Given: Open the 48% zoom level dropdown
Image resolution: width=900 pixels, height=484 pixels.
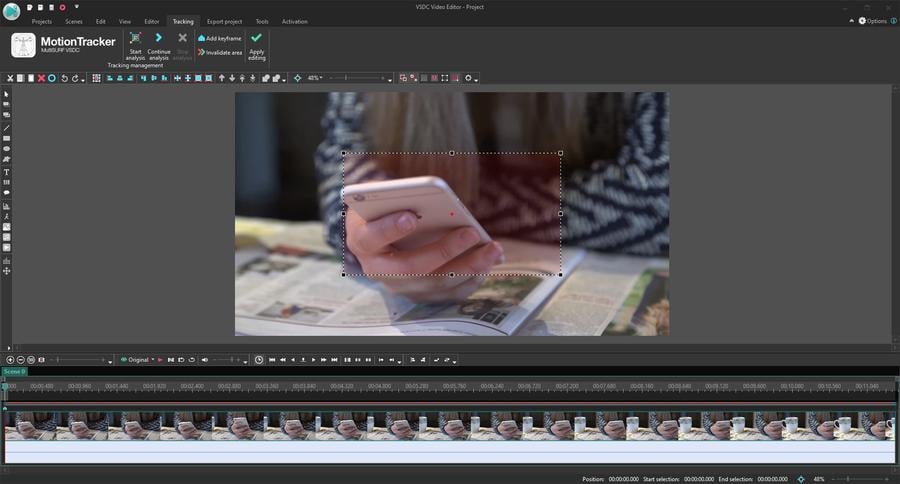Looking at the screenshot, I should 315,78.
